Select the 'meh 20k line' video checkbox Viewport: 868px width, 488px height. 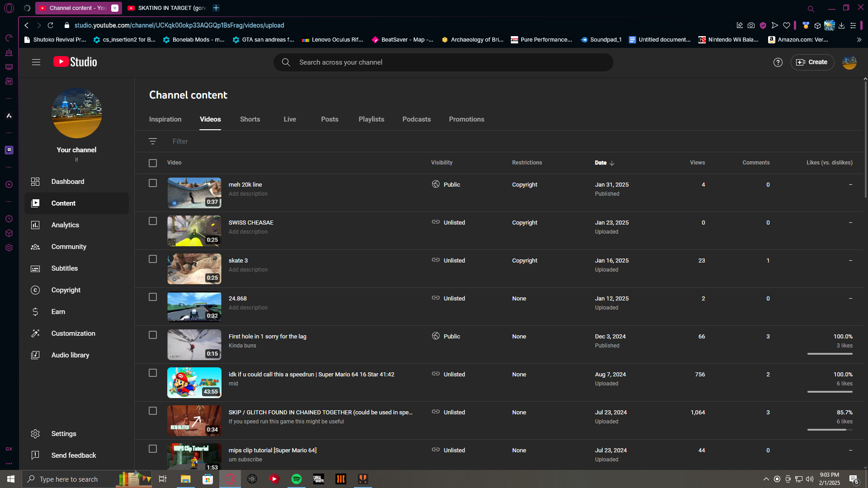(153, 183)
